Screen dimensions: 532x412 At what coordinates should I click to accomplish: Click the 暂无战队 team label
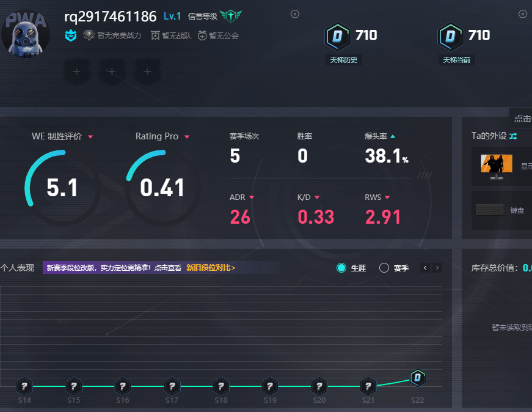pos(171,35)
